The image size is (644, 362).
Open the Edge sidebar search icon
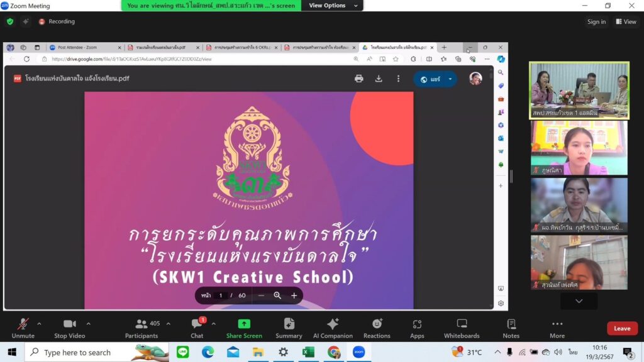[x=501, y=72]
